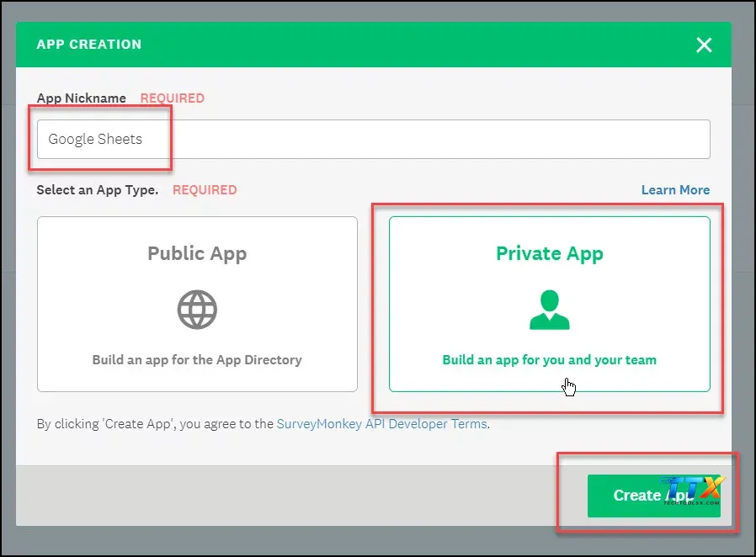
Task: Click the App Nickname label
Action: tap(82, 98)
